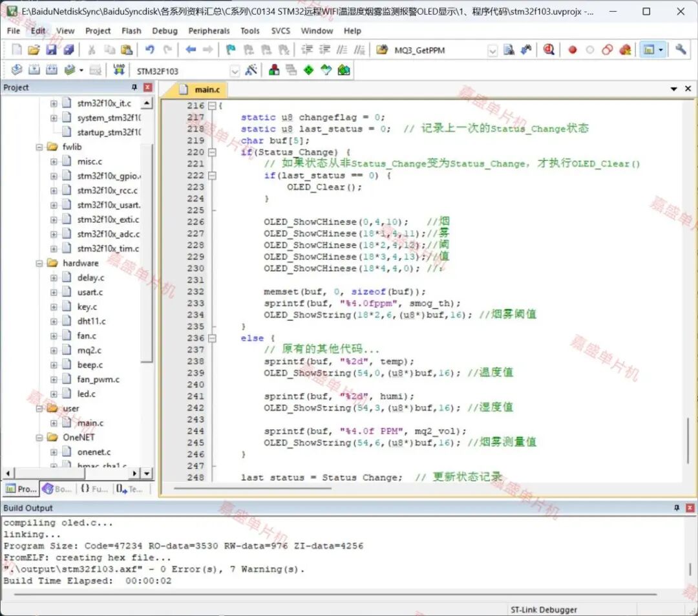Select dht11.c in the project tree
Viewport: 698px width, 616px height.
click(91, 321)
